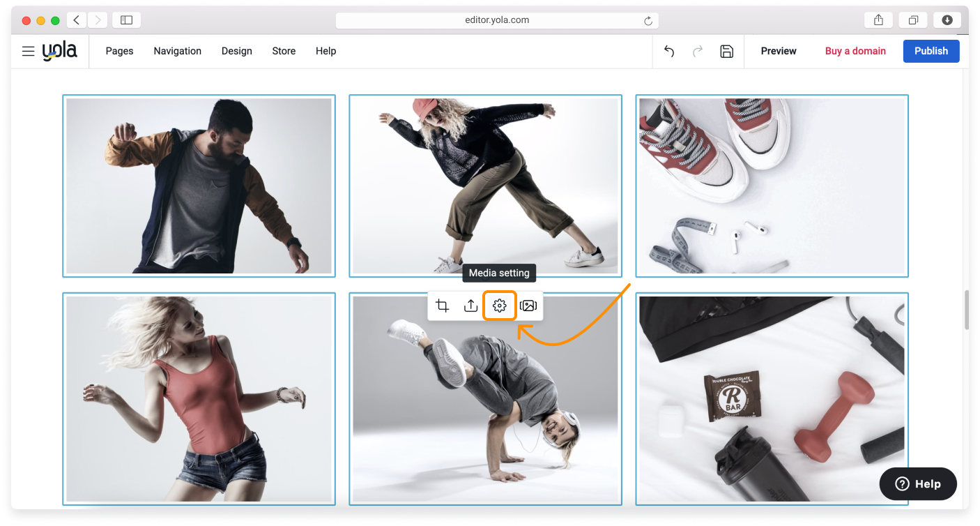Preview the website
This screenshot has height=526, width=980.
pos(779,51)
